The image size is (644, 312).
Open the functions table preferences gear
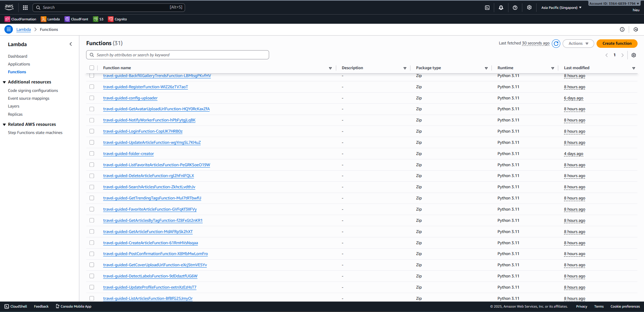(633, 55)
